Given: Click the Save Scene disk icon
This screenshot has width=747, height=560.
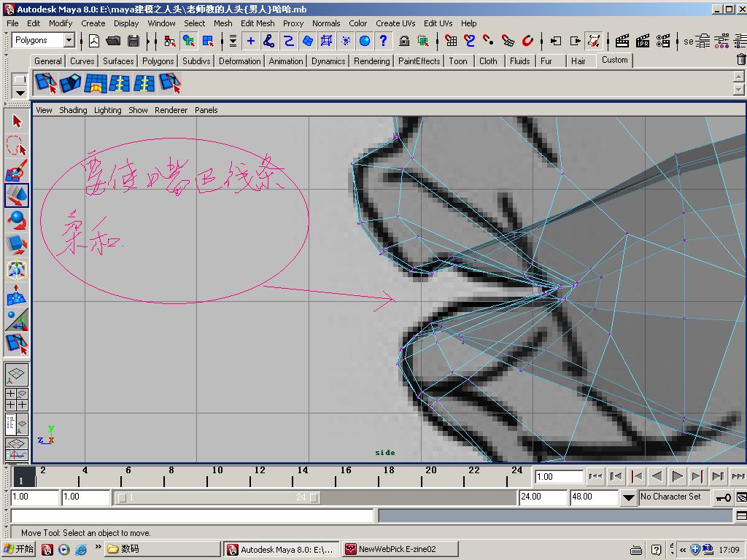Looking at the screenshot, I should click(133, 41).
